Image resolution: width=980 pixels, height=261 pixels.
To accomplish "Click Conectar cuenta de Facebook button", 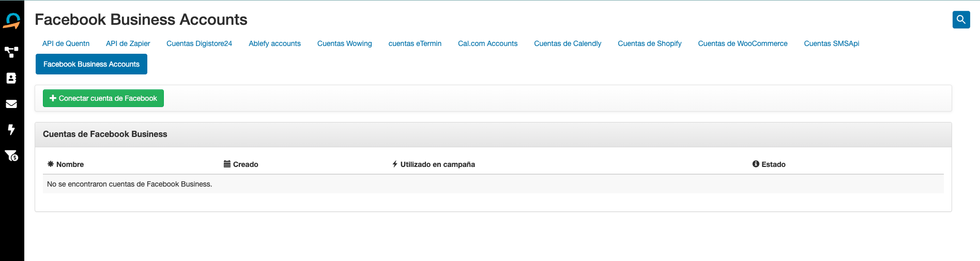I will 103,98.
